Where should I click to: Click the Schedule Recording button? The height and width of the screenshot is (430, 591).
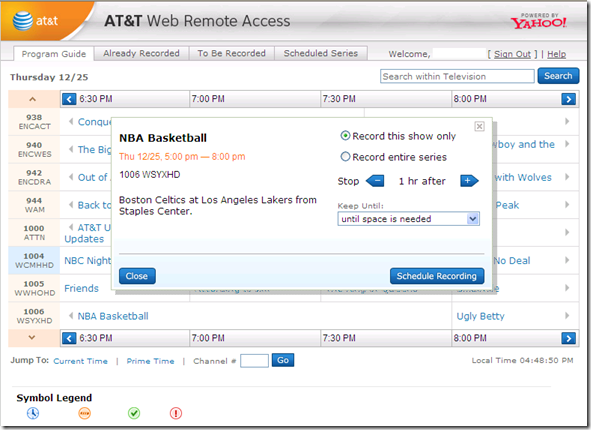coord(436,276)
